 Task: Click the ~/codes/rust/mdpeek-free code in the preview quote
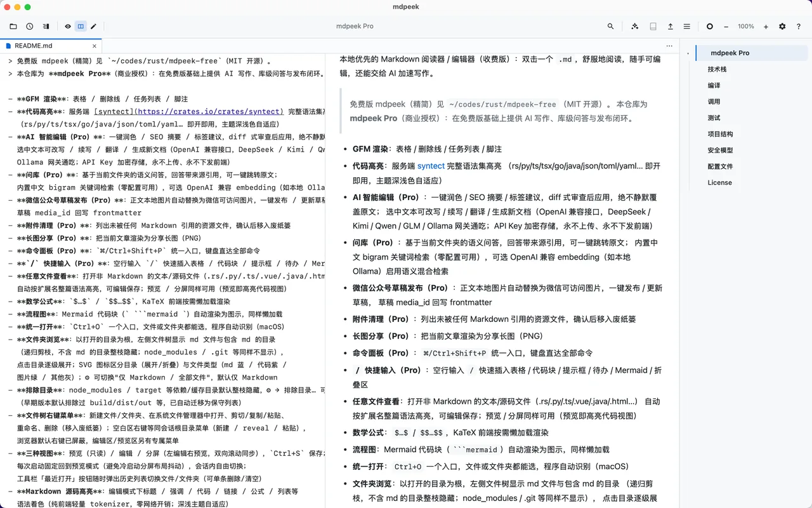(x=502, y=104)
